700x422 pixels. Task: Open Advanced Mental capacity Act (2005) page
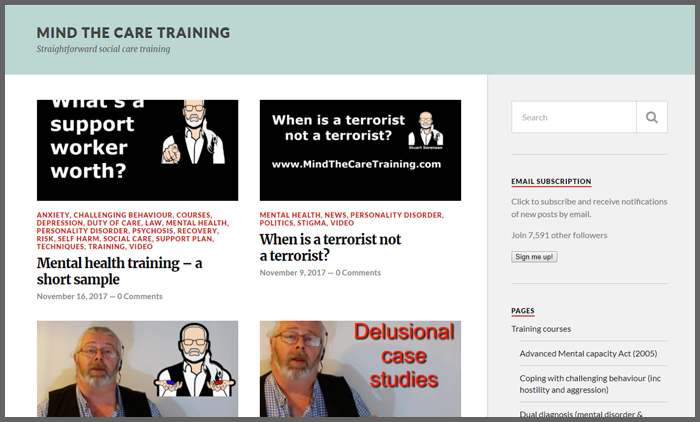coord(588,354)
